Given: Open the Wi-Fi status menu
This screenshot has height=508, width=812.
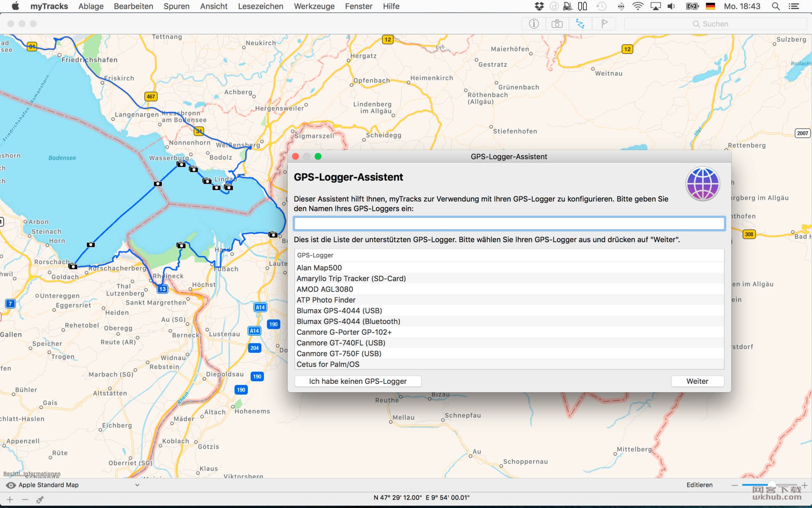Looking at the screenshot, I should (638, 6).
